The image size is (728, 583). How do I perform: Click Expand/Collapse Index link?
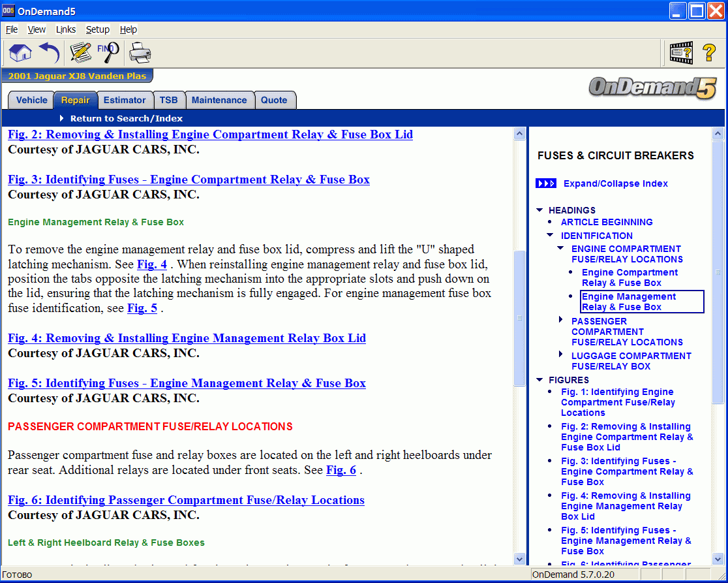click(616, 183)
